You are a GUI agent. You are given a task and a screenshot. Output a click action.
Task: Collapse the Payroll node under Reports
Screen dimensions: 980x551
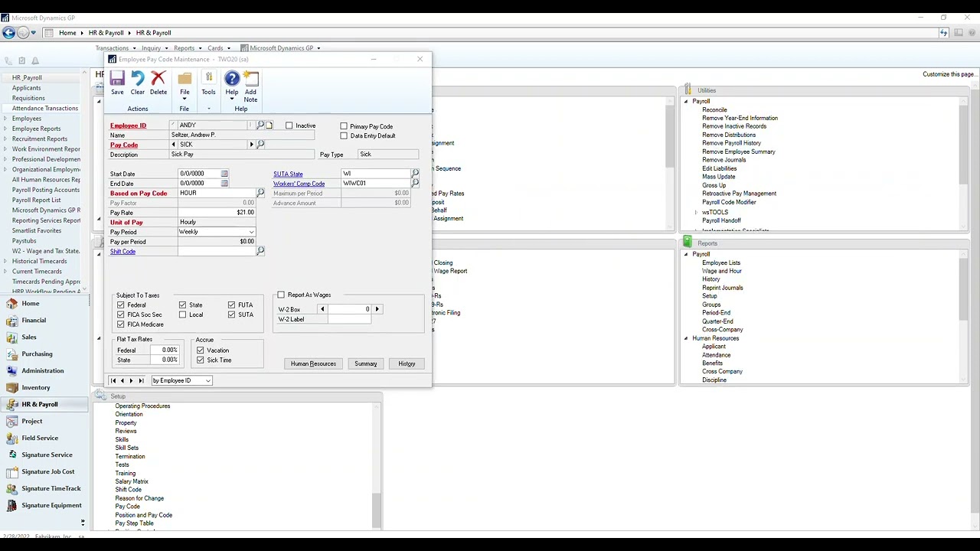(686, 254)
